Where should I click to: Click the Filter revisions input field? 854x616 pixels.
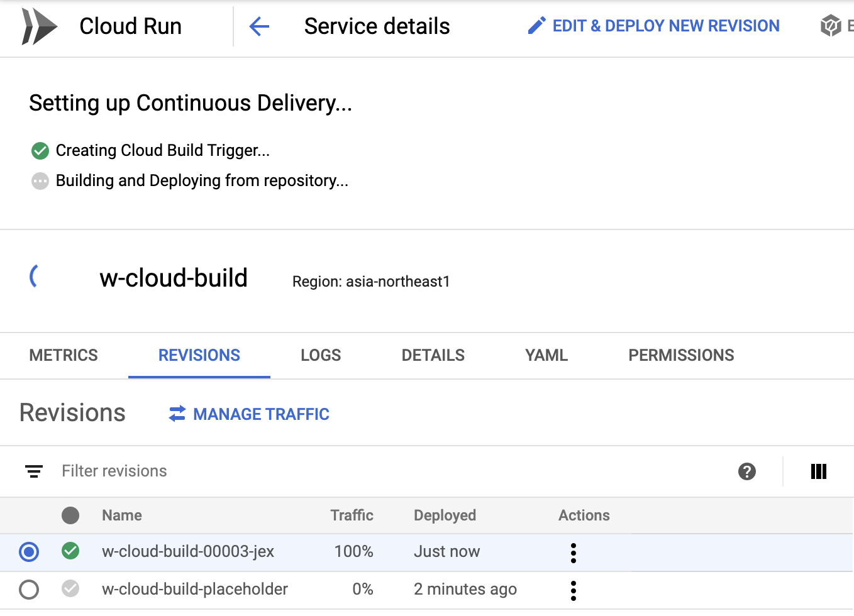click(x=390, y=471)
